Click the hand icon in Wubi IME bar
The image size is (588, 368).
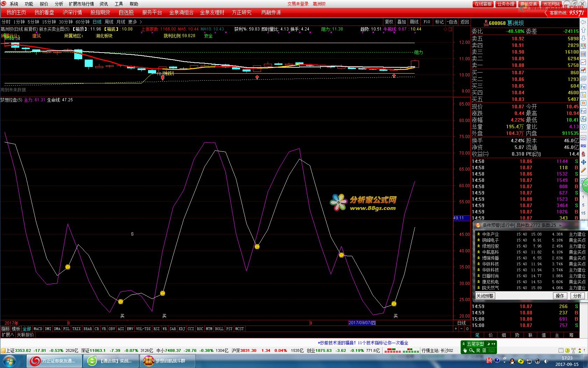pos(465,350)
